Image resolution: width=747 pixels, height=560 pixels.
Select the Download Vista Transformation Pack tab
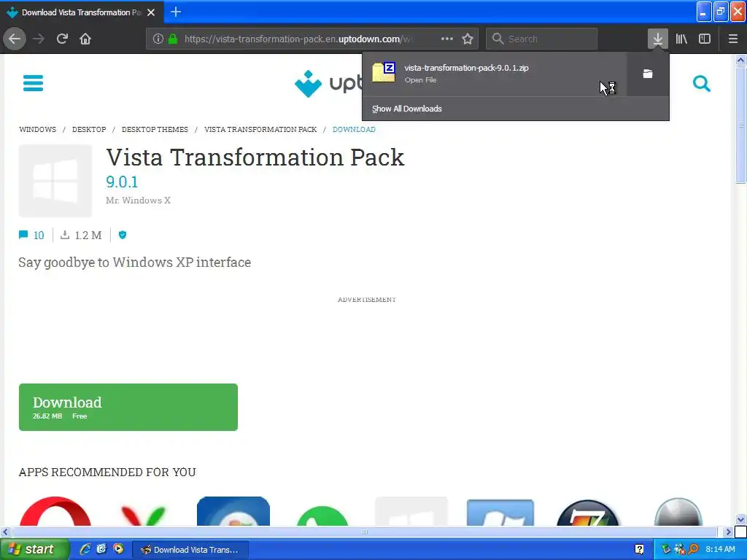[82, 12]
